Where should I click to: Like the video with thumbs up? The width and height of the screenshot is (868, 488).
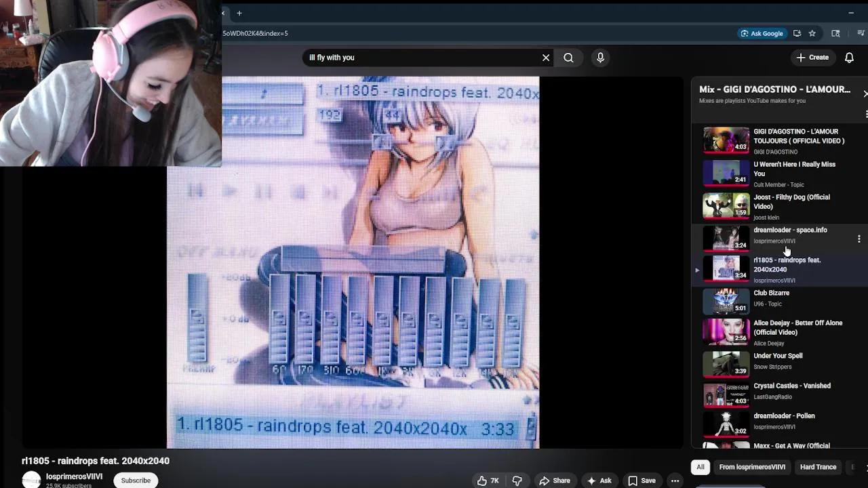488,481
